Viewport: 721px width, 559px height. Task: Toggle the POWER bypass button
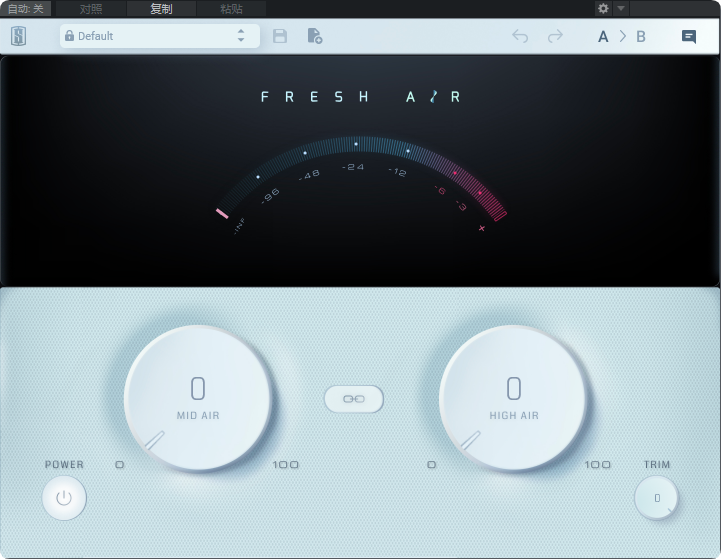coord(64,498)
